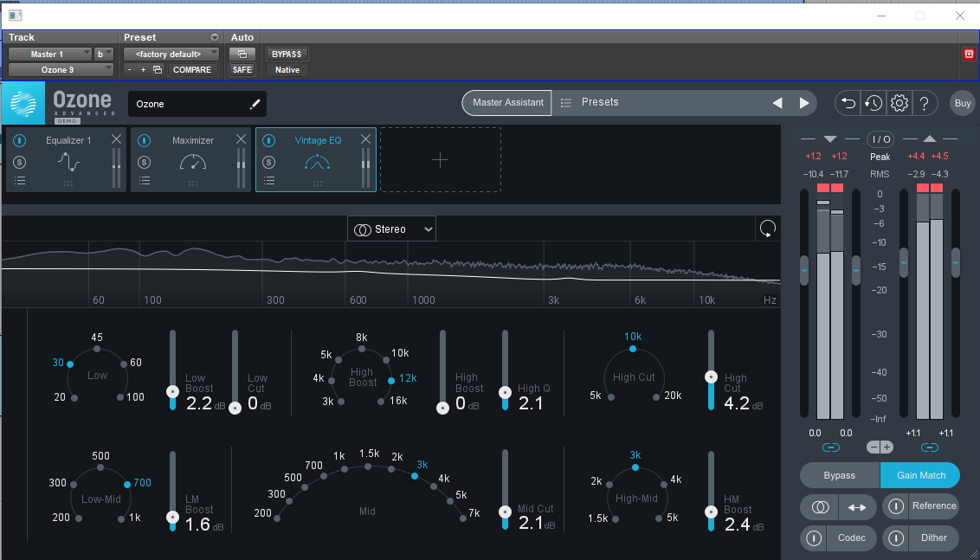Remove the Maximizer module with its X

241,139
